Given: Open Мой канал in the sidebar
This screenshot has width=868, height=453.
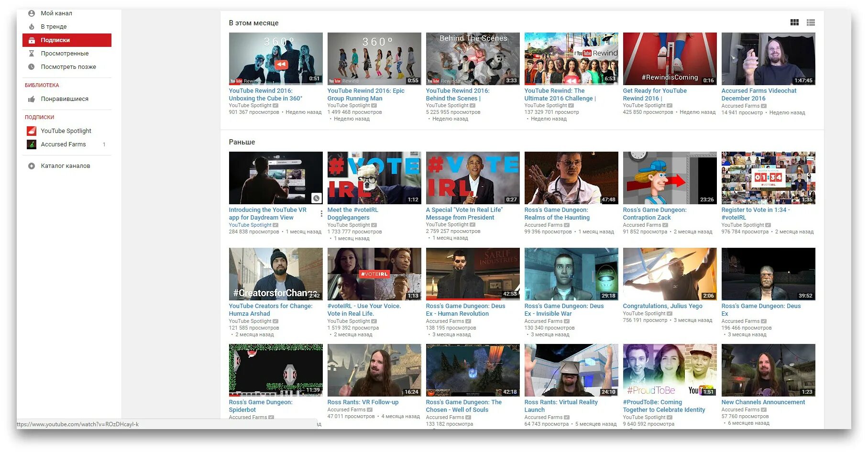Looking at the screenshot, I should 56,13.
